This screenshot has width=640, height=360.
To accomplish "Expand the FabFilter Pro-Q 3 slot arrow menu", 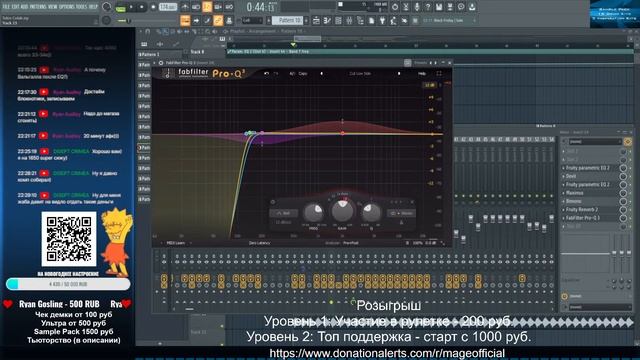I will (564, 218).
